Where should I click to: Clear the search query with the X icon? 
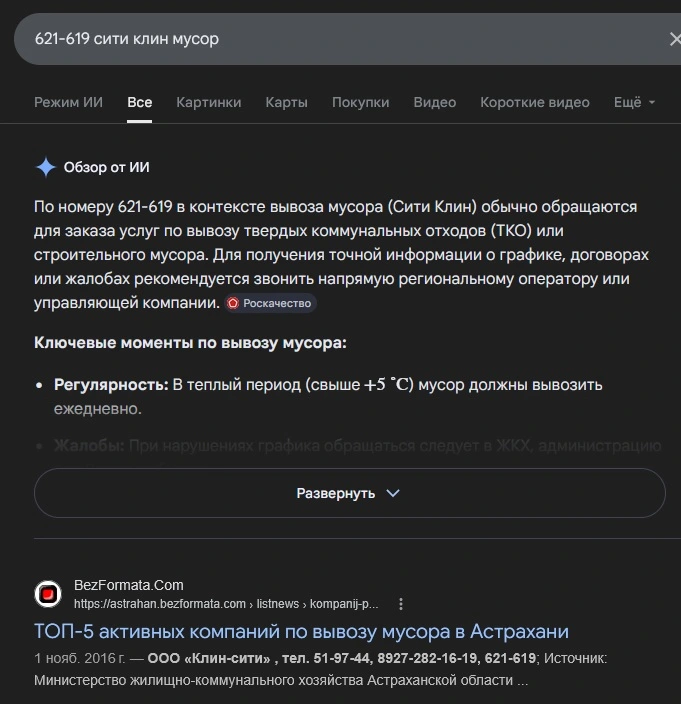pyautogui.click(x=675, y=39)
